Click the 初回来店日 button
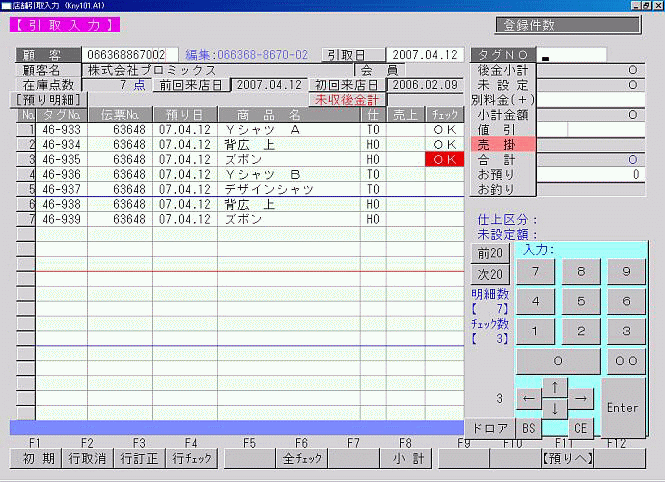 (x=347, y=85)
